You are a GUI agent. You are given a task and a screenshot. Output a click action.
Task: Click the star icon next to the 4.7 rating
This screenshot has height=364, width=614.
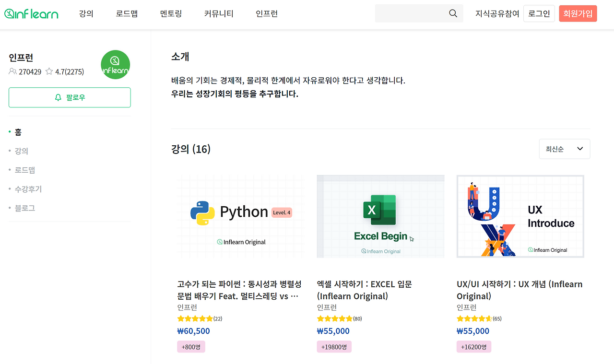[48, 71]
